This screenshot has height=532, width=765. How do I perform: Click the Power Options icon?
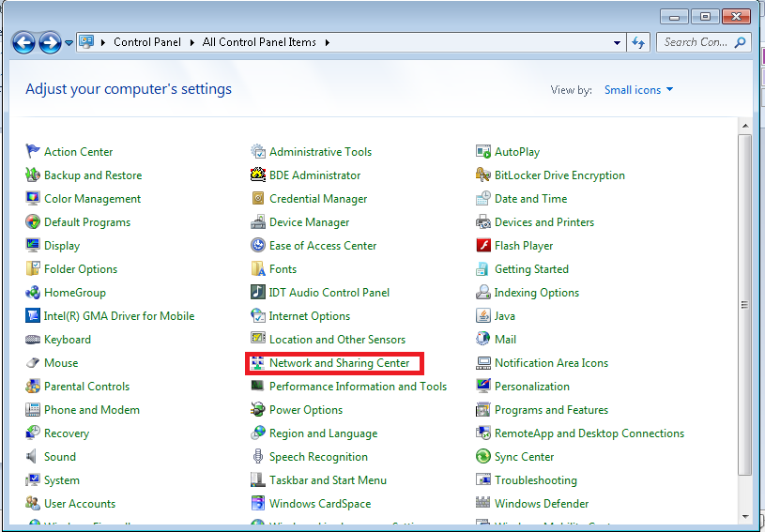click(257, 410)
